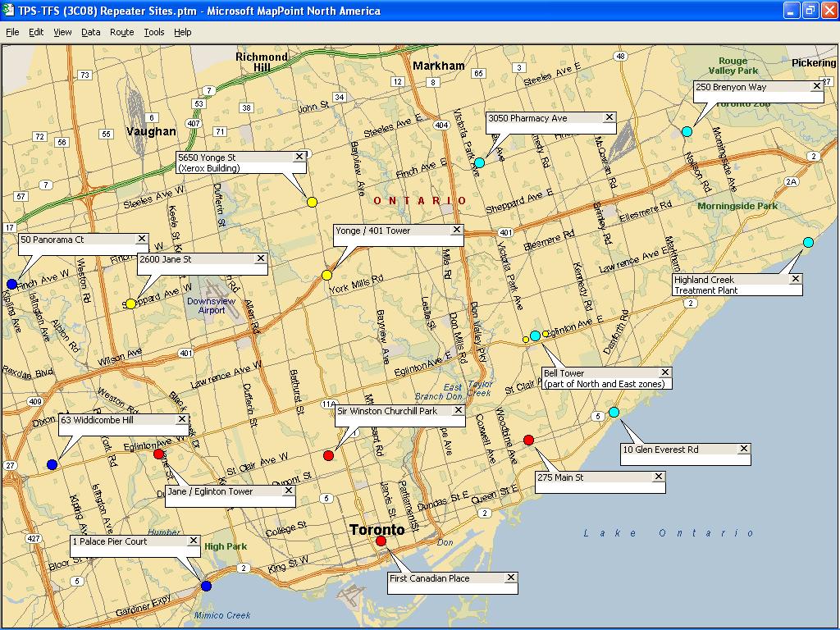Select the blue pushpin for 50 Panorama Ct
The width and height of the screenshot is (840, 630).
pos(11,282)
